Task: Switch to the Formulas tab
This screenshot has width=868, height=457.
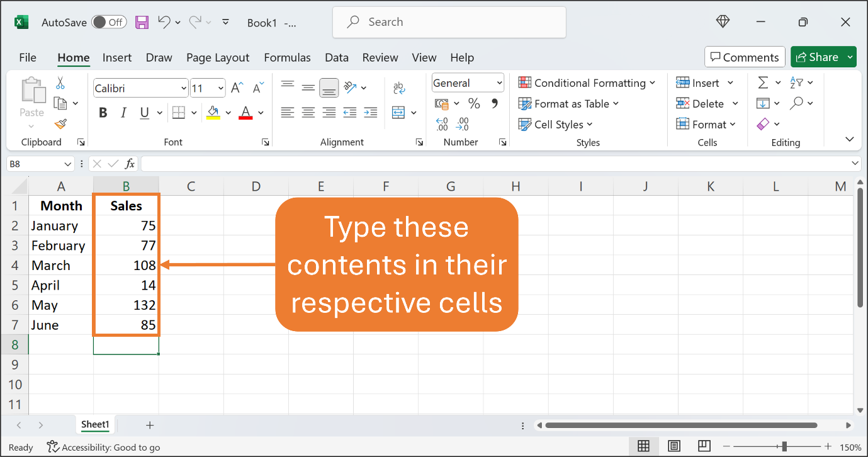Action: (287, 57)
